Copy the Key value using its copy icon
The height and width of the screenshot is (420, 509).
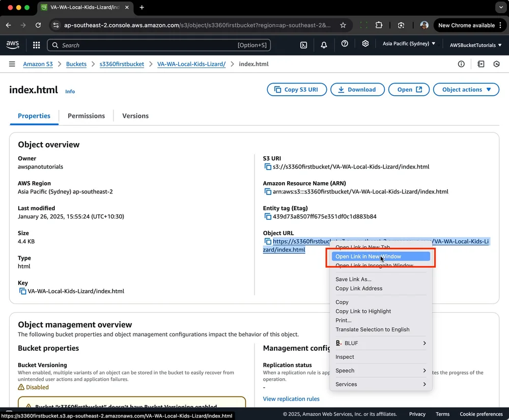22,291
